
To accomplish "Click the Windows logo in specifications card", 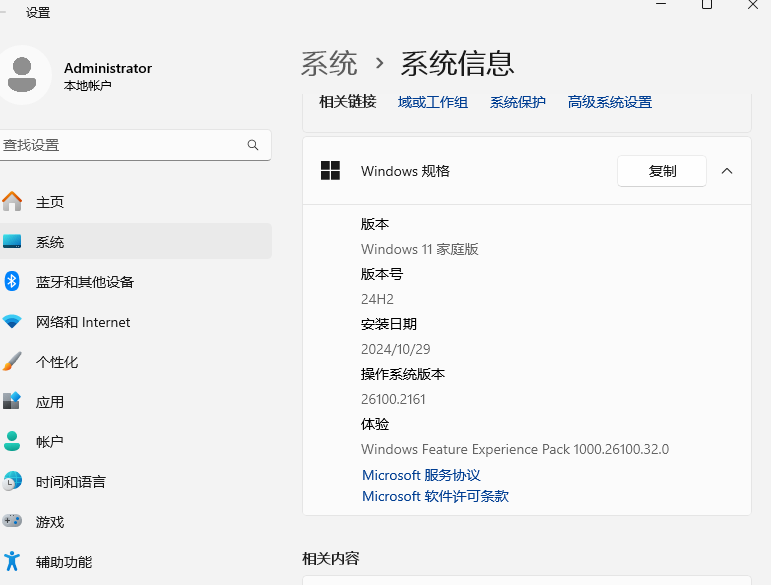I will click(330, 171).
